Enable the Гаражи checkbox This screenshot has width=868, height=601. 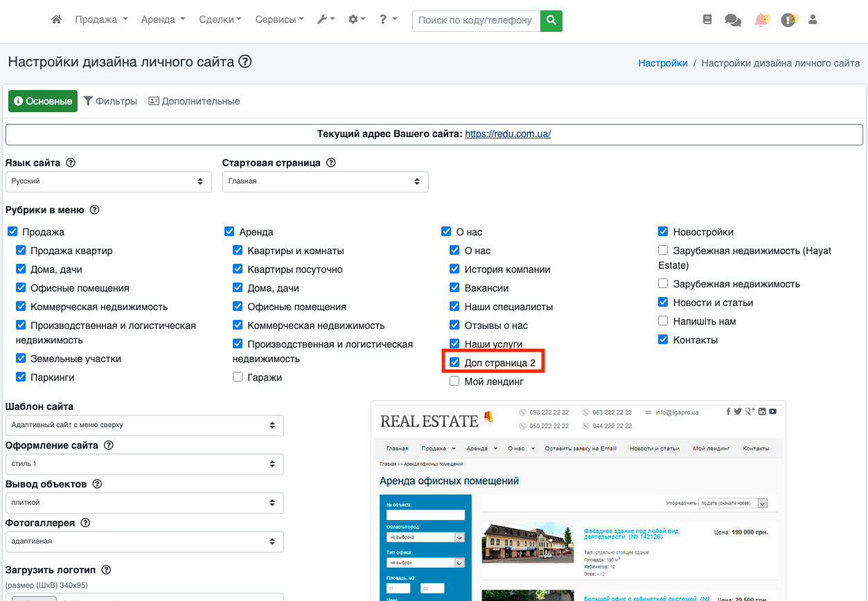click(x=238, y=377)
